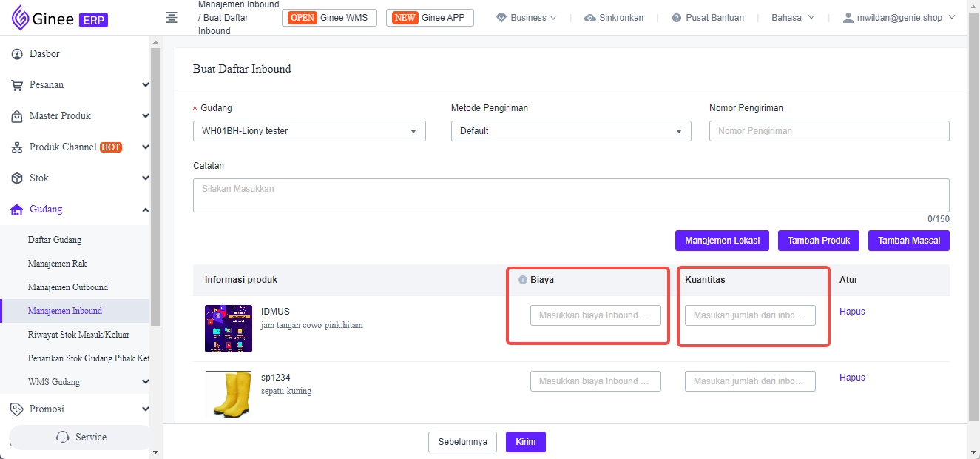Click the Tambah Produk button
980x459 pixels.
819,241
